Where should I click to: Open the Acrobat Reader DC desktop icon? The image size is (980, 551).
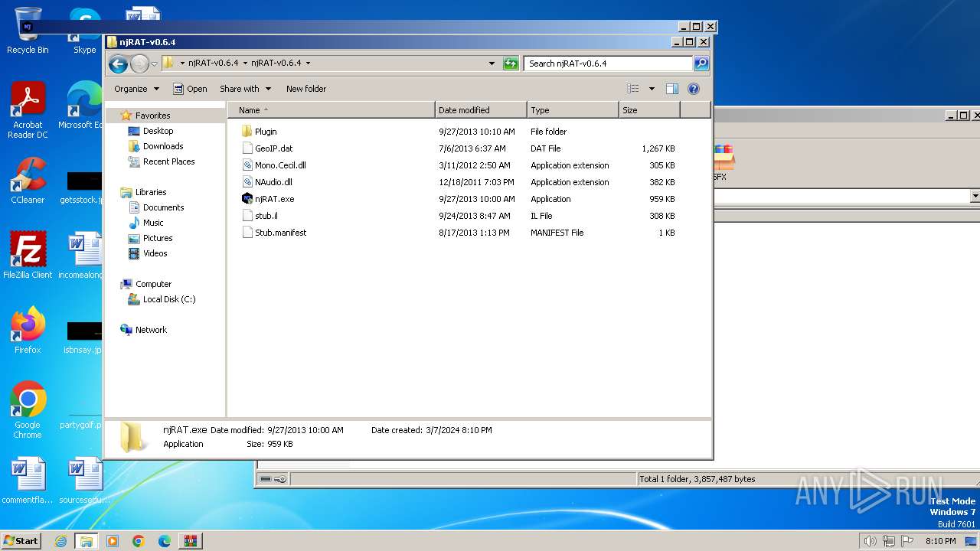(28, 111)
